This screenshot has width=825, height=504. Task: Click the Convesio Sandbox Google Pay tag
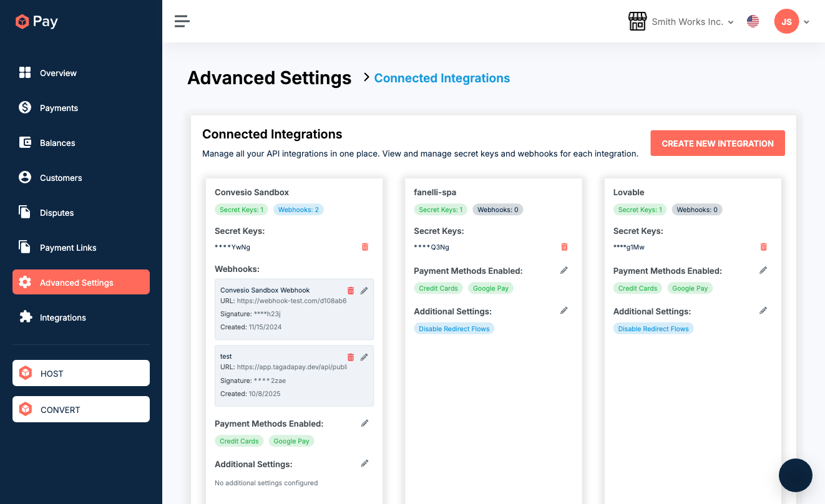tap(291, 441)
